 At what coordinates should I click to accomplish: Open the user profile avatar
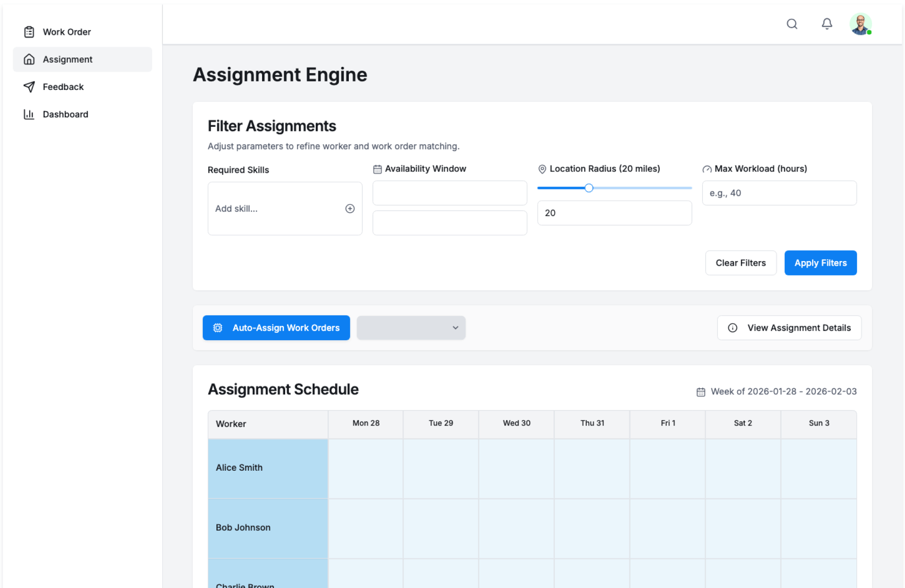(x=860, y=24)
